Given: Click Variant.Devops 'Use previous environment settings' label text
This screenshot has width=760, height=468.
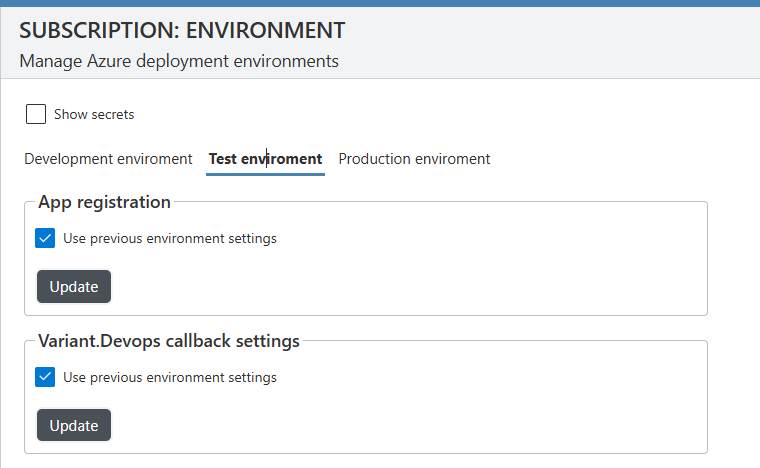Looking at the screenshot, I should click(169, 377).
